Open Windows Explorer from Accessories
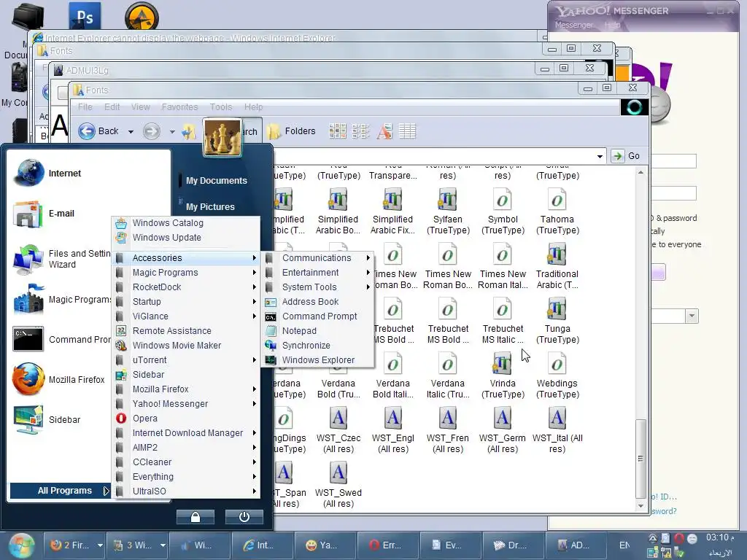747x560 pixels. tap(318, 360)
